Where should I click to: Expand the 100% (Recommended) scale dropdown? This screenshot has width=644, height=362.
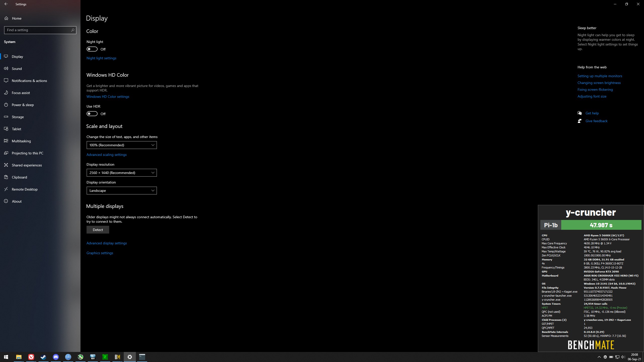pyautogui.click(x=122, y=145)
